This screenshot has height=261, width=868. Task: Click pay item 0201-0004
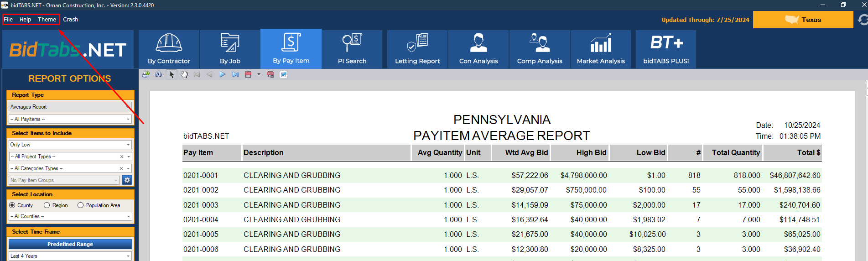[x=201, y=219]
